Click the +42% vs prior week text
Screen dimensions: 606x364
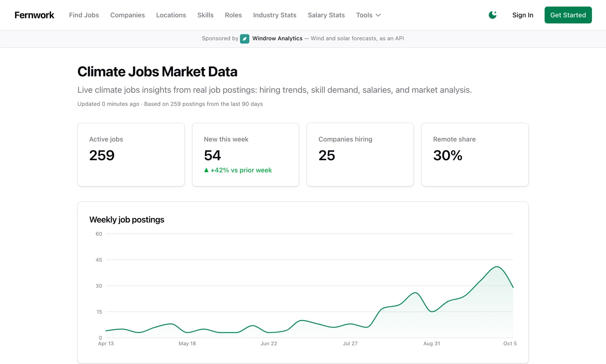pos(238,170)
